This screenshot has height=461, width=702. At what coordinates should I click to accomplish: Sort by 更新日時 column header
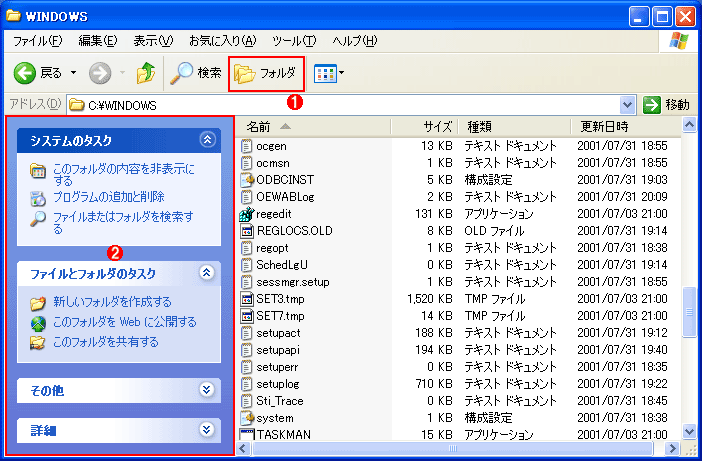(x=626, y=127)
